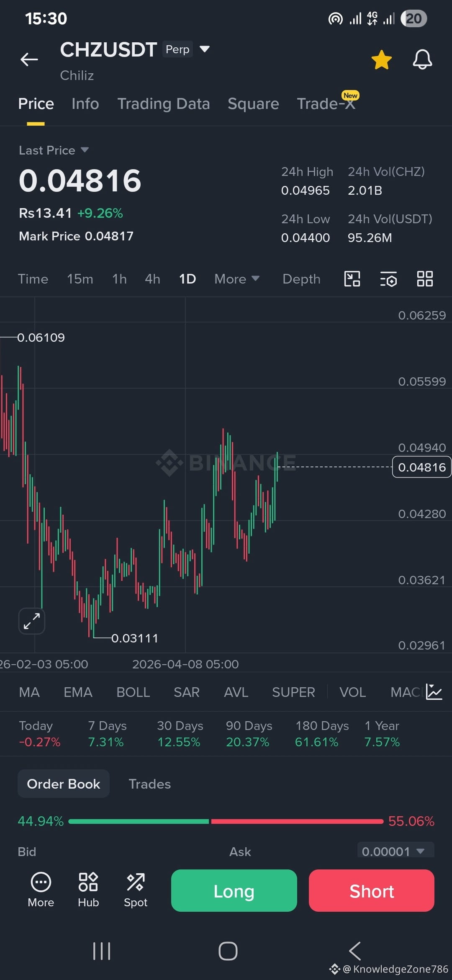The image size is (452, 980).
Task: Open chart indicator settings icon
Action: [388, 279]
